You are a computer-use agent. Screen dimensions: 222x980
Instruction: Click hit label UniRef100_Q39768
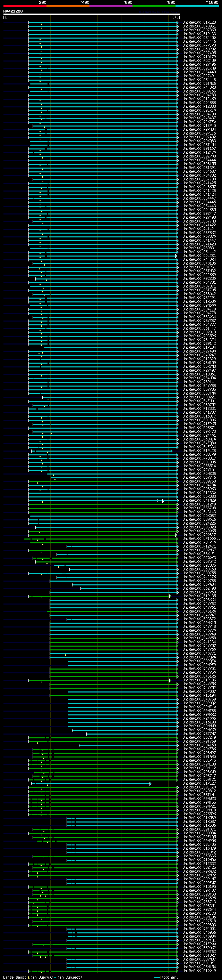point(199,481)
